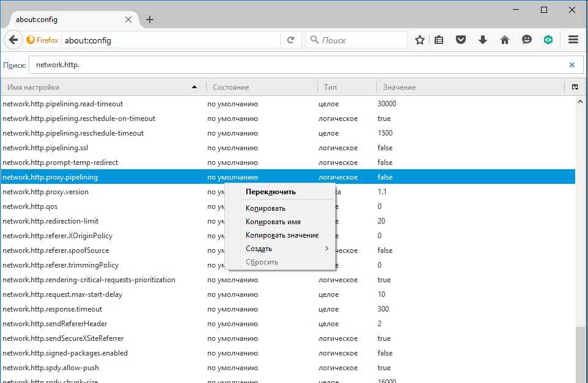The width and height of the screenshot is (588, 383).
Task: Clear the network.http. filter field
Action: coord(572,65)
